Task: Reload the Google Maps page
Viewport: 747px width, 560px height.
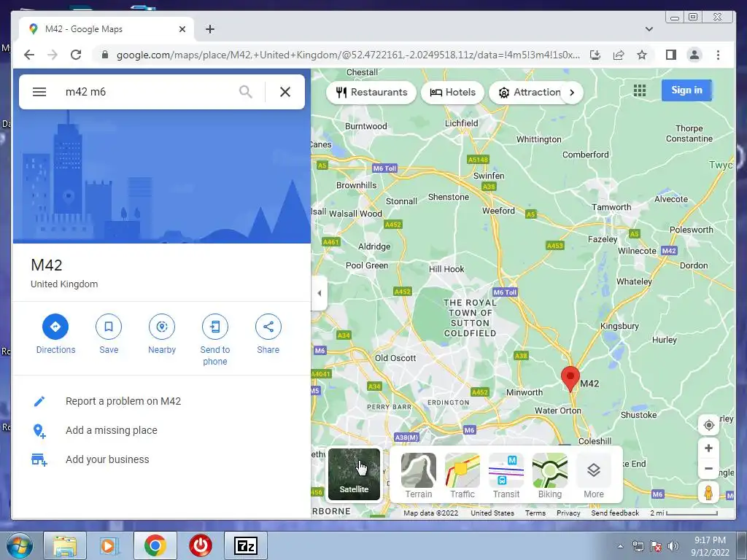Action: [76, 55]
